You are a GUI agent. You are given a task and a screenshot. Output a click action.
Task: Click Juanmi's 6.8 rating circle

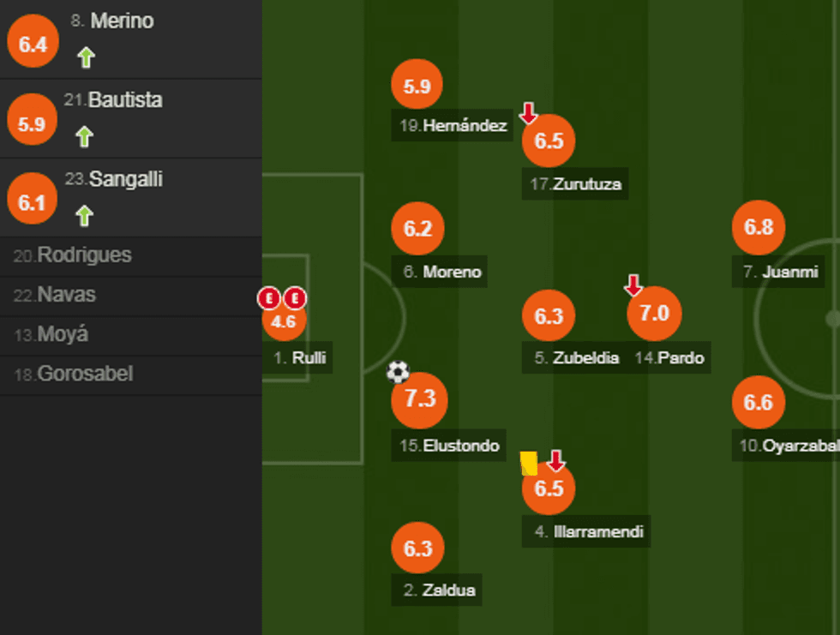[x=759, y=227]
